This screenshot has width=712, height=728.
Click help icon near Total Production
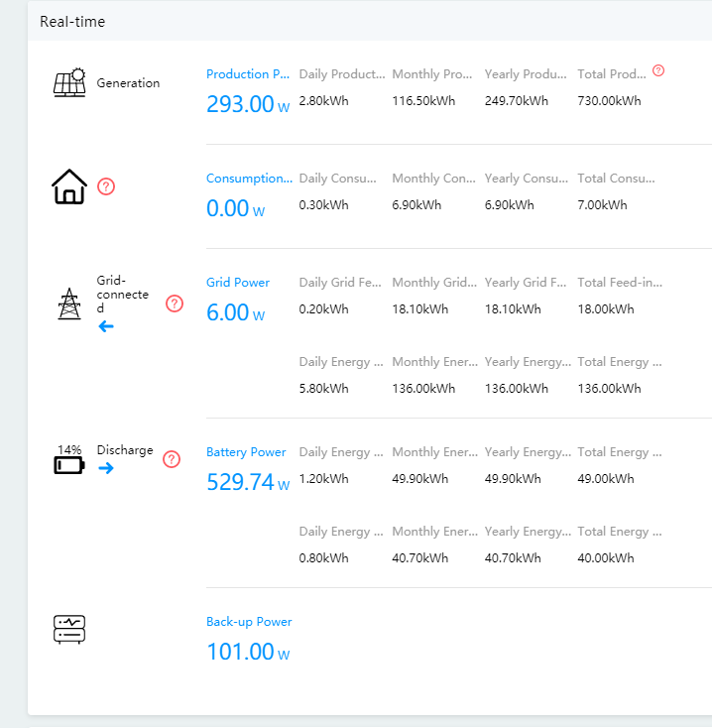[658, 70]
